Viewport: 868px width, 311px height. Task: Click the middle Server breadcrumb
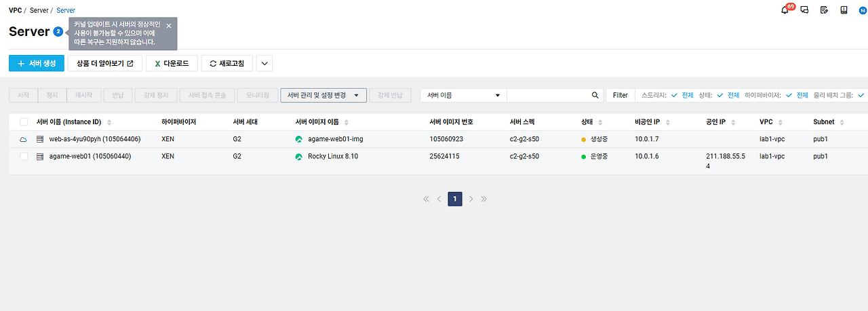tap(39, 11)
